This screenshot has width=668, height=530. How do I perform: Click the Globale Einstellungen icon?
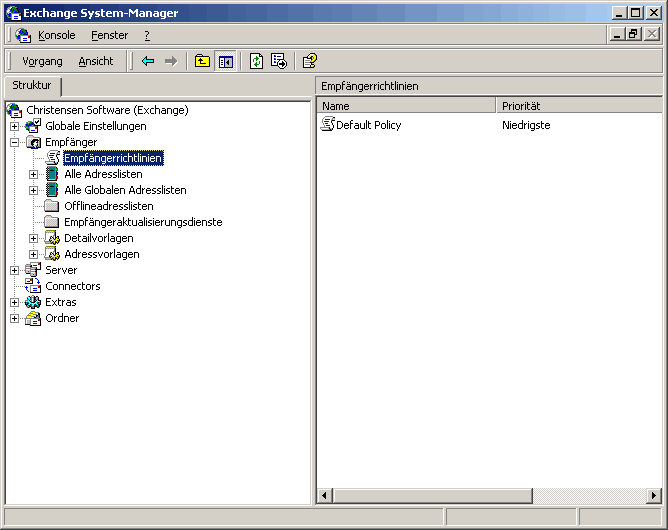click(x=33, y=126)
